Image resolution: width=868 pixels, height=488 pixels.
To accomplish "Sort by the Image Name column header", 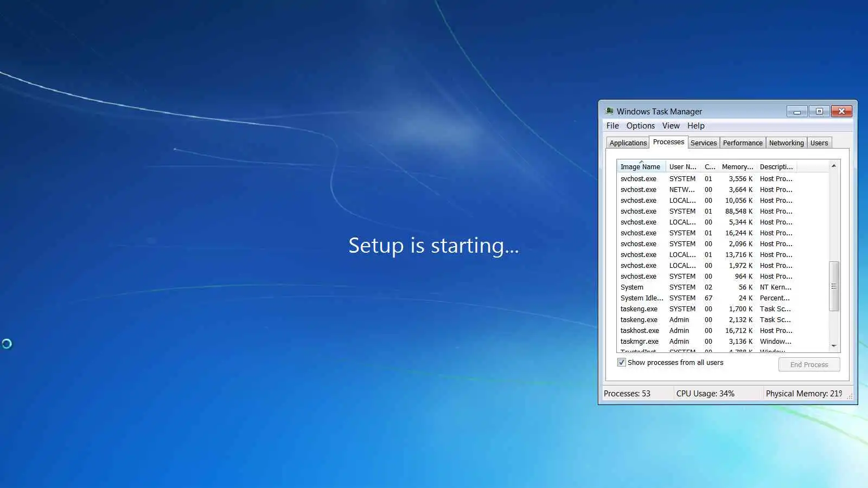I will [641, 166].
